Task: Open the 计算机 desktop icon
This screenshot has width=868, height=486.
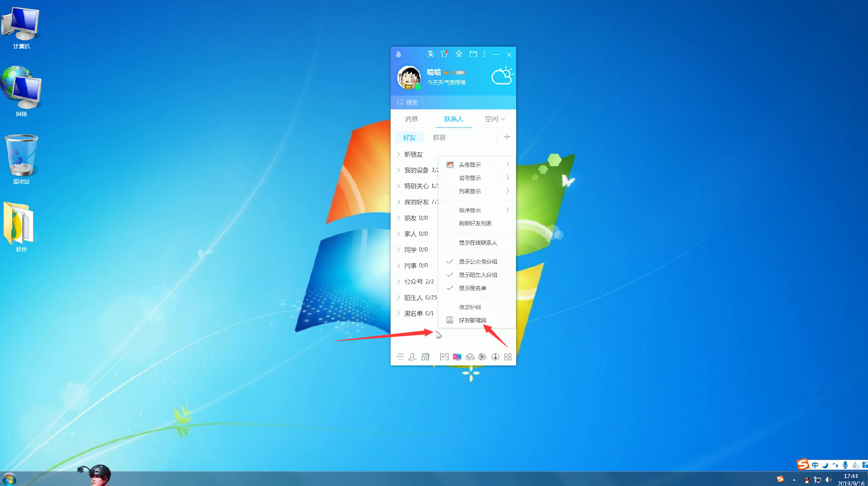Action: [21, 28]
